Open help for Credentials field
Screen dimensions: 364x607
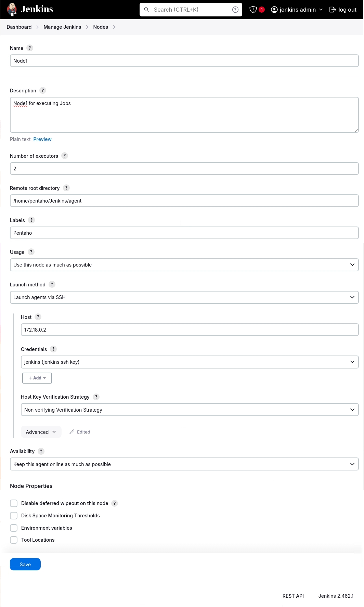tap(53, 349)
